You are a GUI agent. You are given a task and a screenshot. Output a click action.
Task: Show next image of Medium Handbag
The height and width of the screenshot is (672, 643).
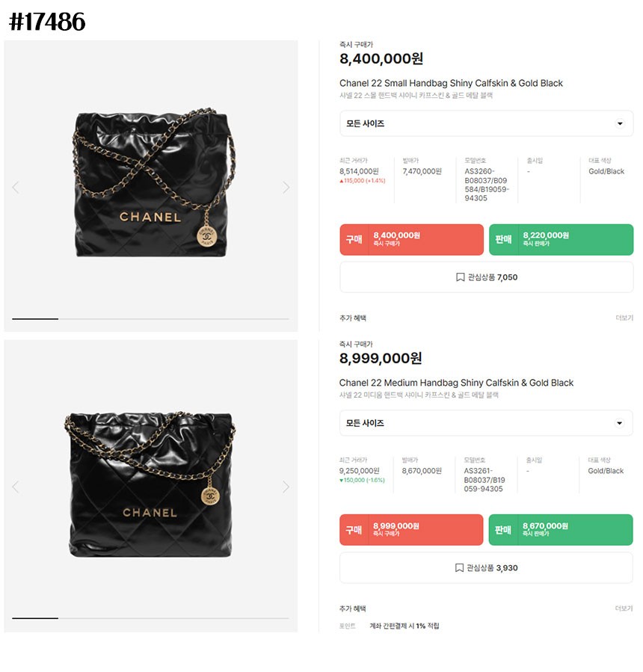286,487
